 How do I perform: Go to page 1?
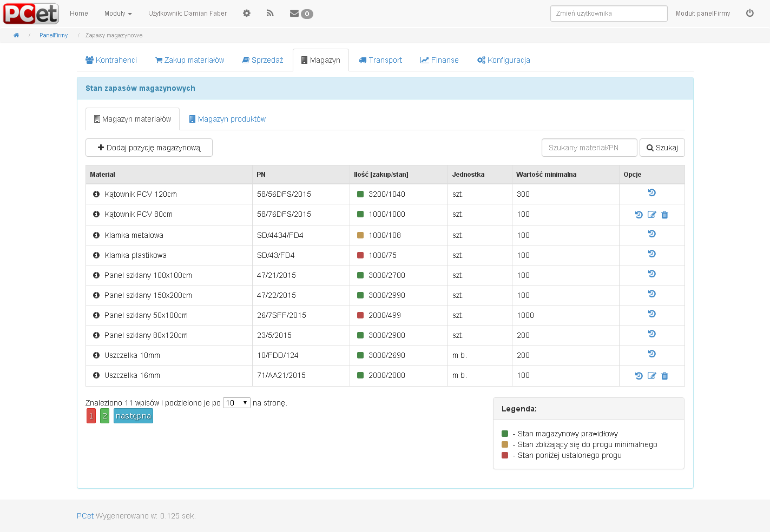pos(91,416)
